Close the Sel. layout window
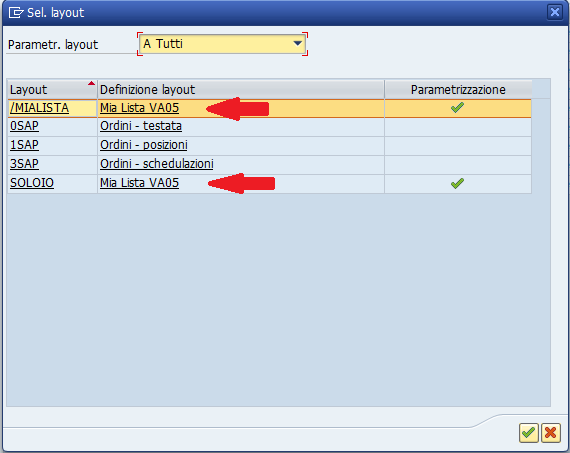This screenshot has width=570, height=453. 555,12
